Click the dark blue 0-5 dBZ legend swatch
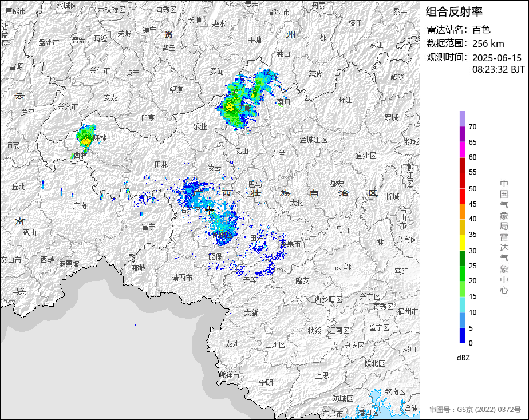 462,335
